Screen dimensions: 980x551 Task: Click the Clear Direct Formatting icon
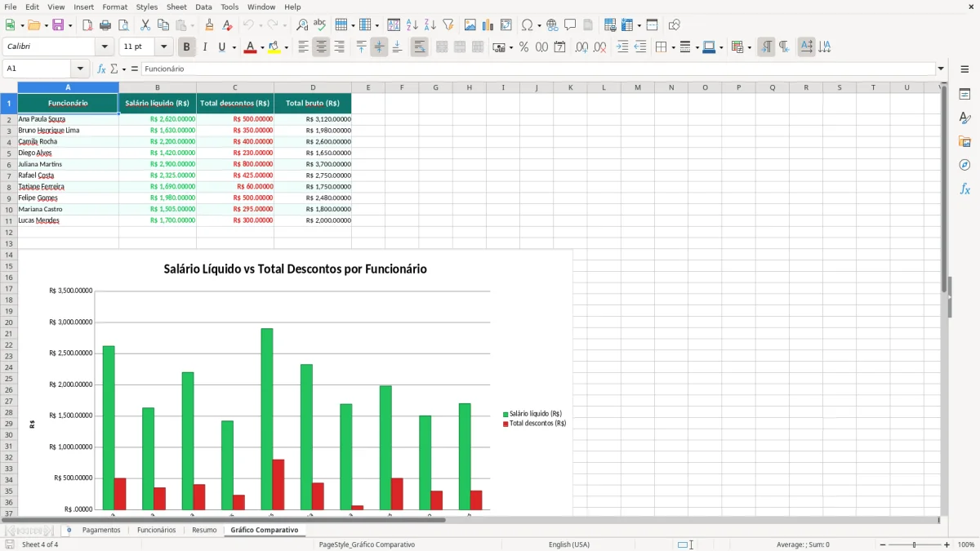click(227, 25)
